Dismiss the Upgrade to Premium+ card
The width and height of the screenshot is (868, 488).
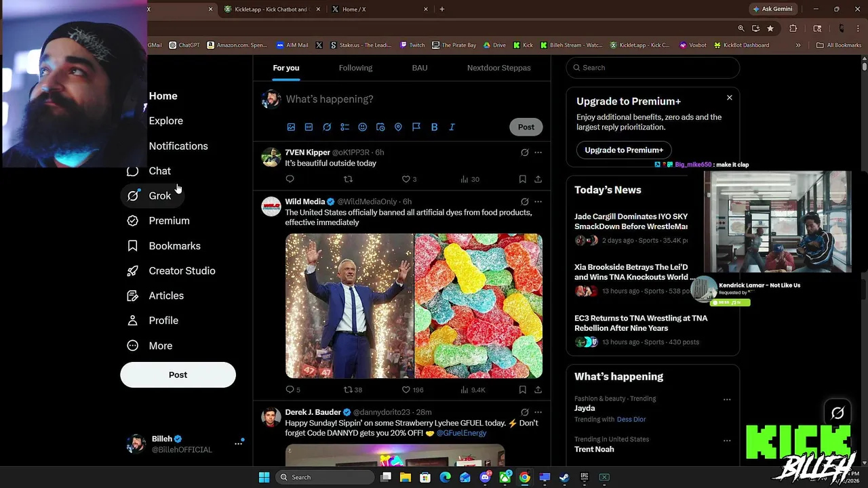click(x=730, y=98)
